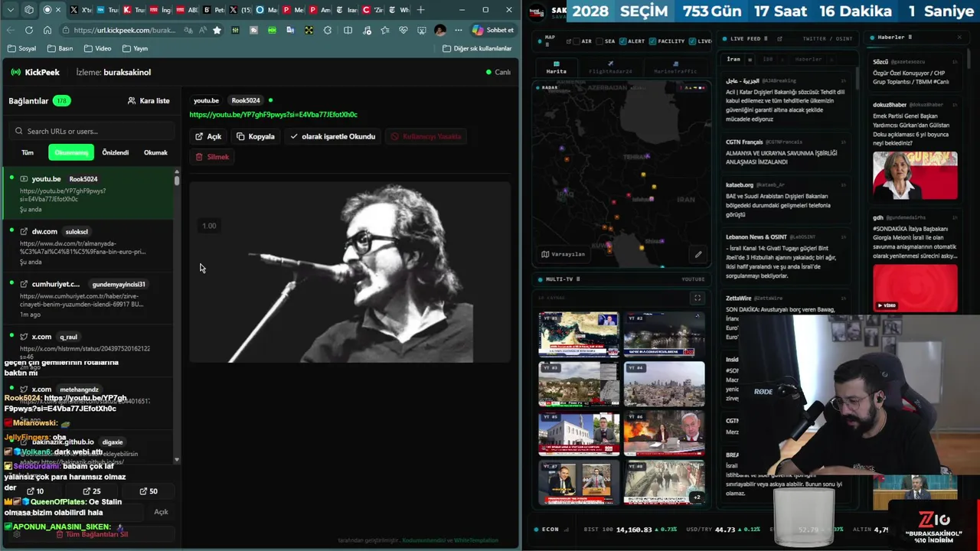The width and height of the screenshot is (980, 551).
Task: Open the Video bookmarks folder
Action: 97,48
